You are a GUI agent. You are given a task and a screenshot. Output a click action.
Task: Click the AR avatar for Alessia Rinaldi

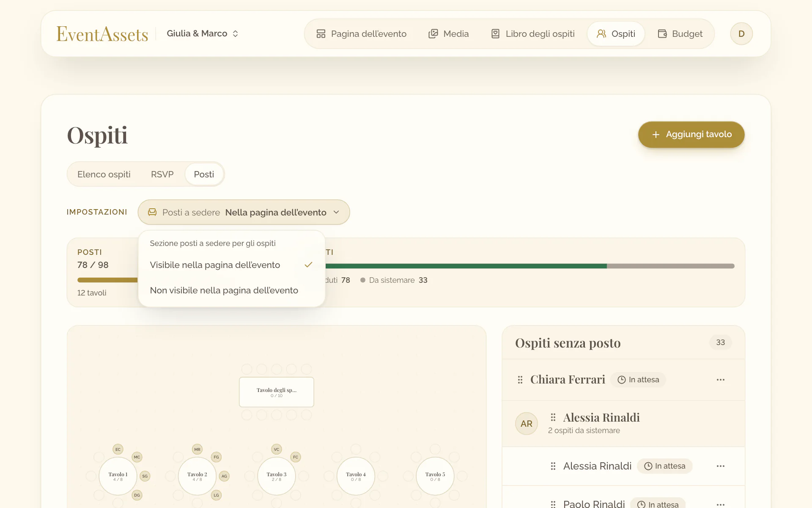click(x=527, y=424)
